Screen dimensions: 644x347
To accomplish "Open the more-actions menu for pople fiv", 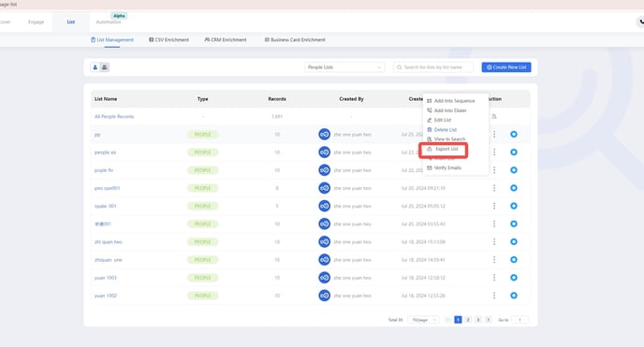I will (494, 170).
